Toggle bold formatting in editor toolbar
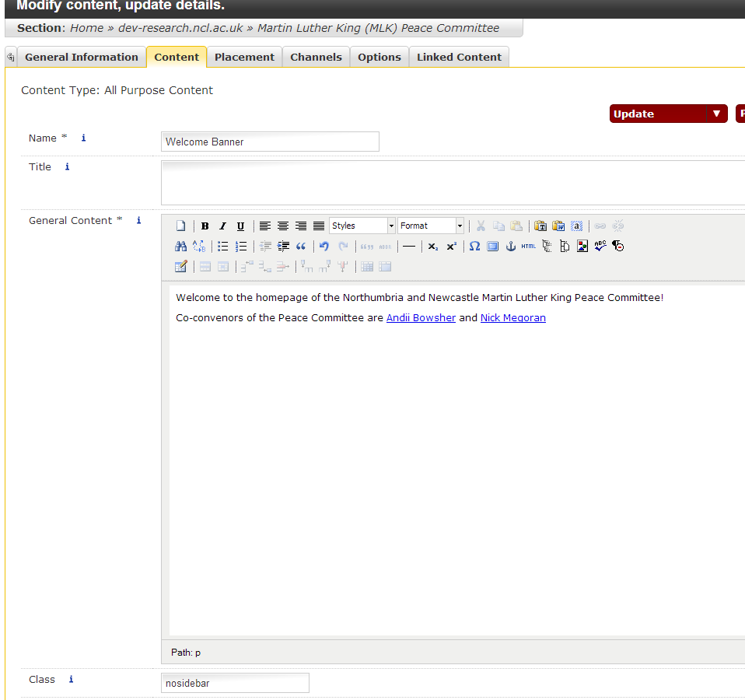 205,226
